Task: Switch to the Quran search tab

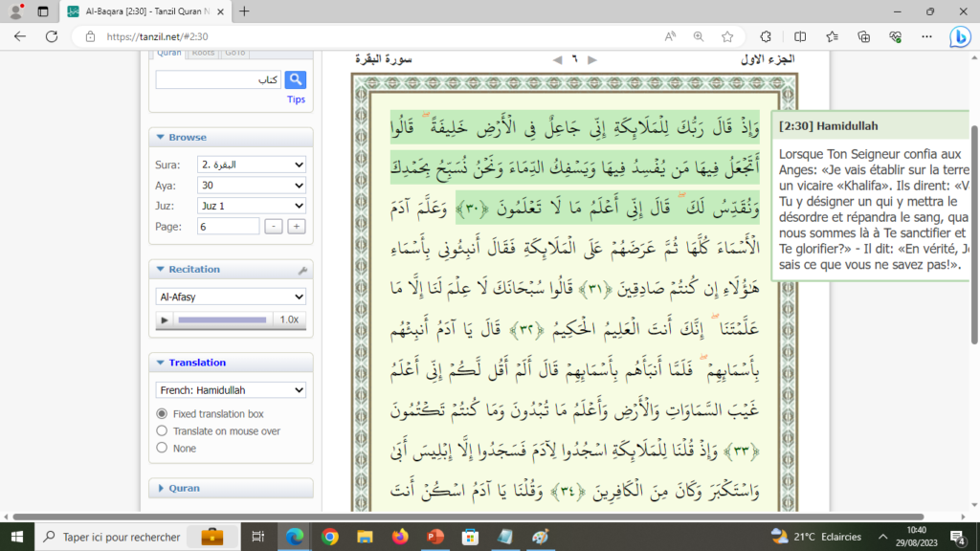Action: (x=168, y=54)
